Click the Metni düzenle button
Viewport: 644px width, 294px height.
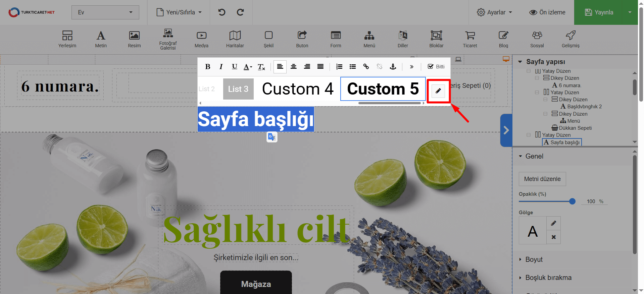click(x=542, y=179)
